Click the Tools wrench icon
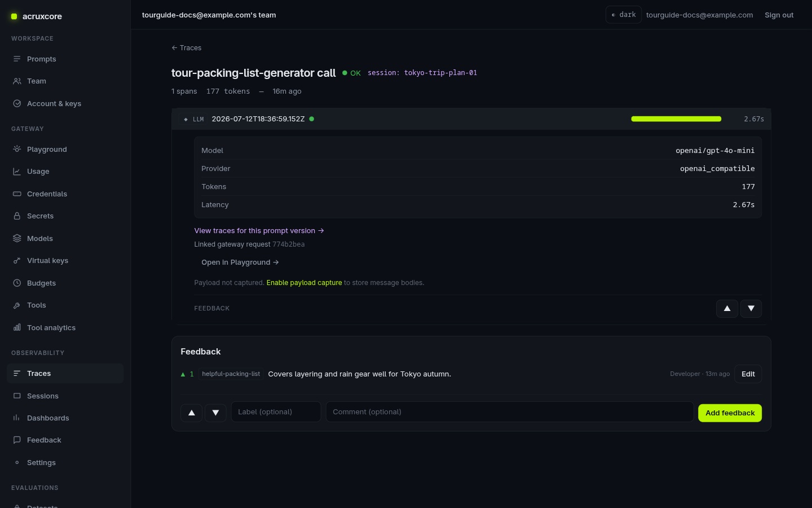Viewport: 812px width, 508px height. pos(17,305)
